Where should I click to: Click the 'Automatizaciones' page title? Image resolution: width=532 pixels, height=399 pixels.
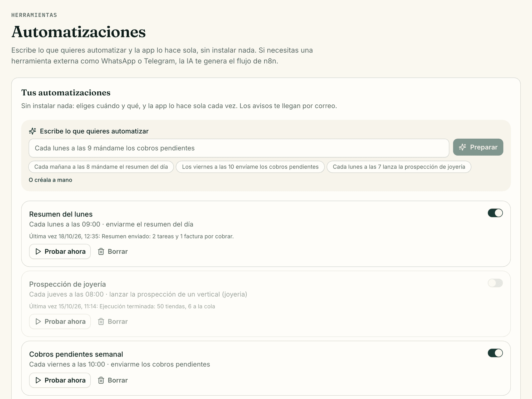tap(79, 32)
